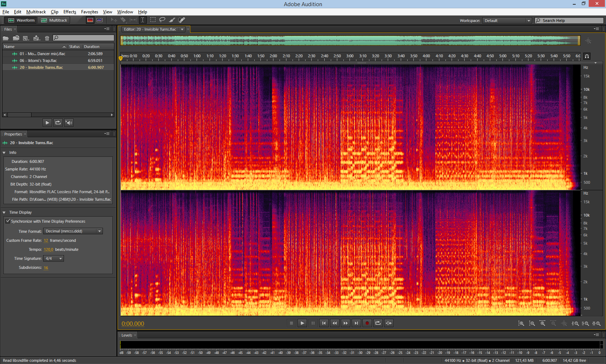606x364 pixels.
Task: Click the Fast Forward button
Action: click(346, 323)
